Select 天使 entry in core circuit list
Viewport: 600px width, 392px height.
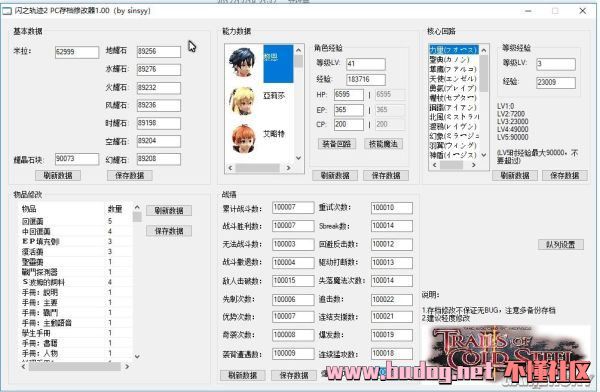point(453,79)
